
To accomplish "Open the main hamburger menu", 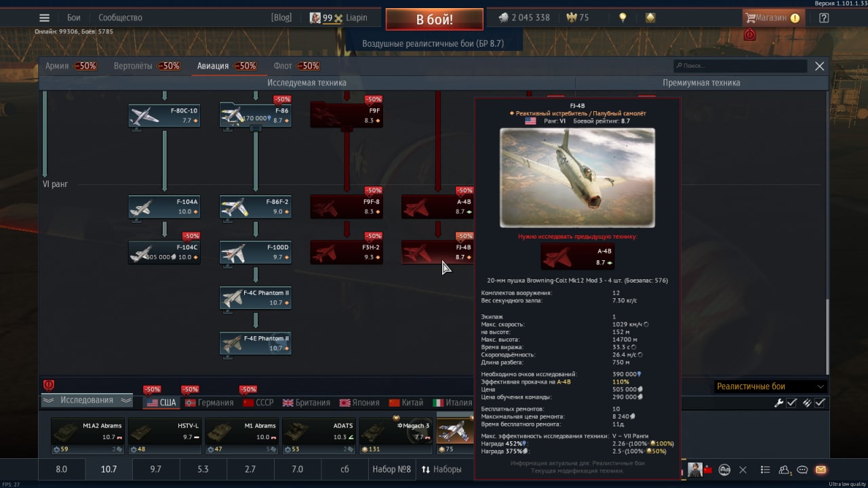I will 45,18.
